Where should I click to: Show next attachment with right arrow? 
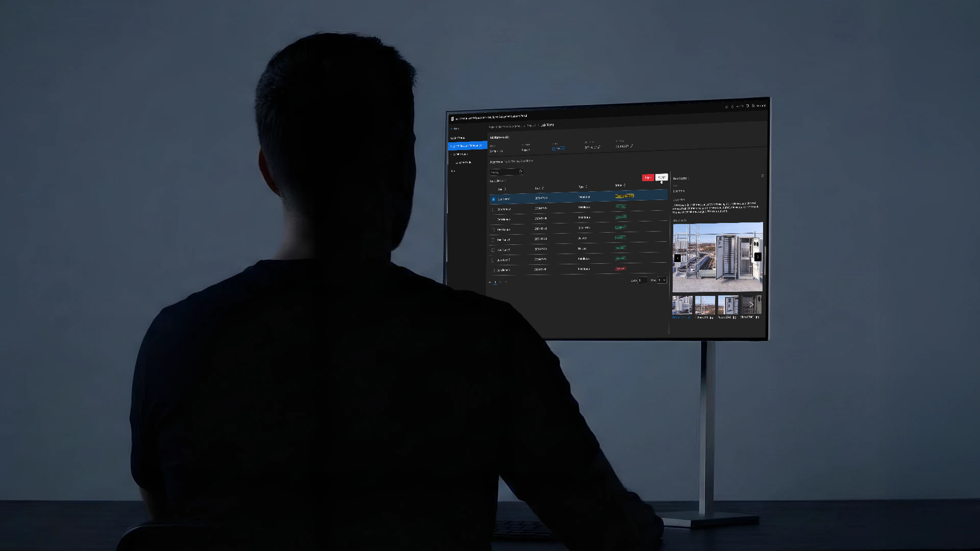[757, 257]
